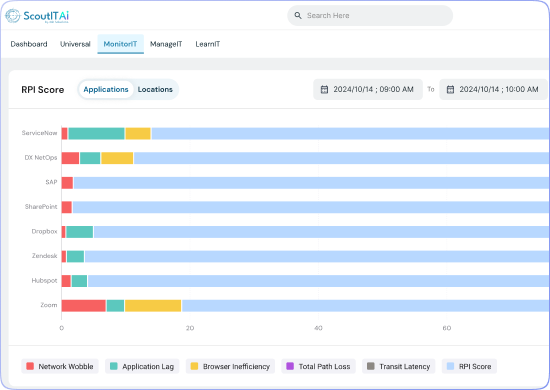Open the start date calendar icon
The image size is (550, 390).
coord(324,89)
